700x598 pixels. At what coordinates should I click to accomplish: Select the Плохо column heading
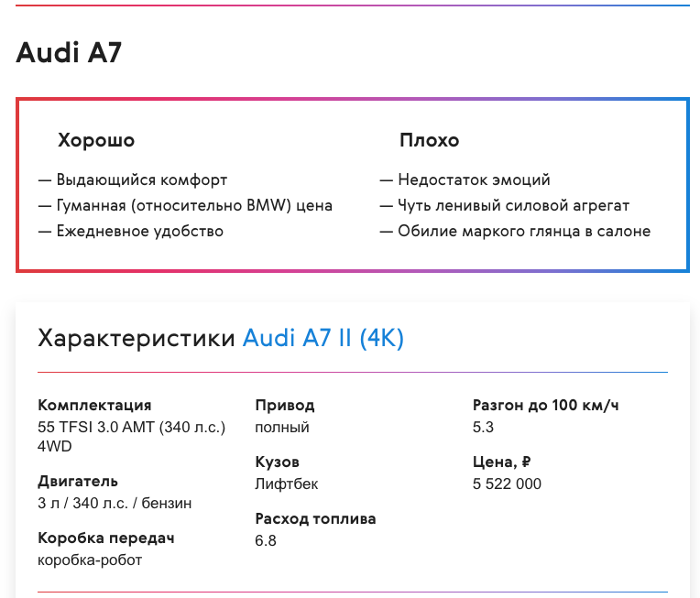[429, 140]
